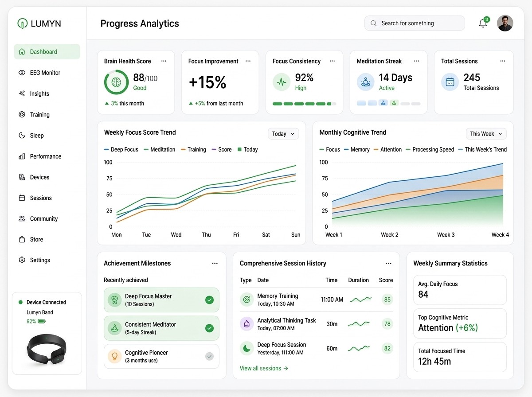Click View all sessions link
This screenshot has width=532, height=397.
click(264, 368)
